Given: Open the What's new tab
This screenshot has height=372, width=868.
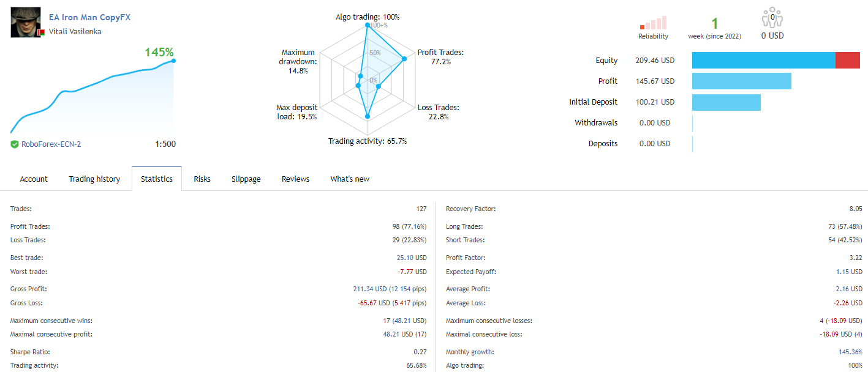Looking at the screenshot, I should point(350,179).
